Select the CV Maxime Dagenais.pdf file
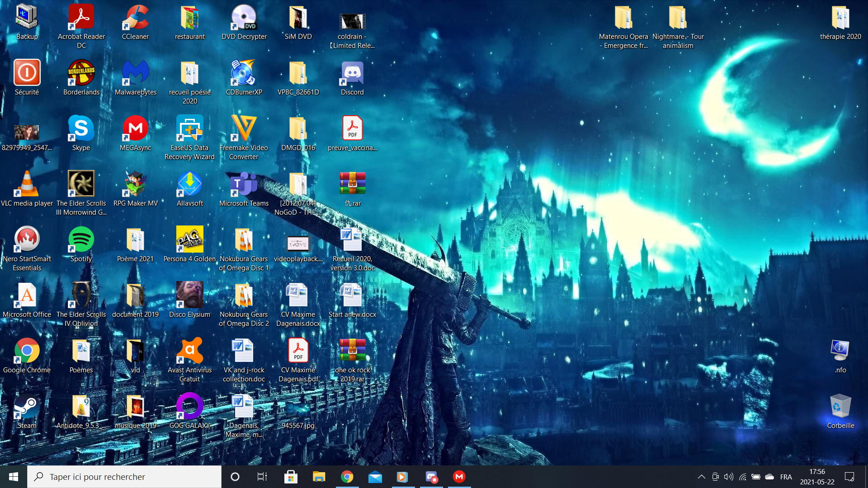The height and width of the screenshot is (488, 868). [298, 360]
